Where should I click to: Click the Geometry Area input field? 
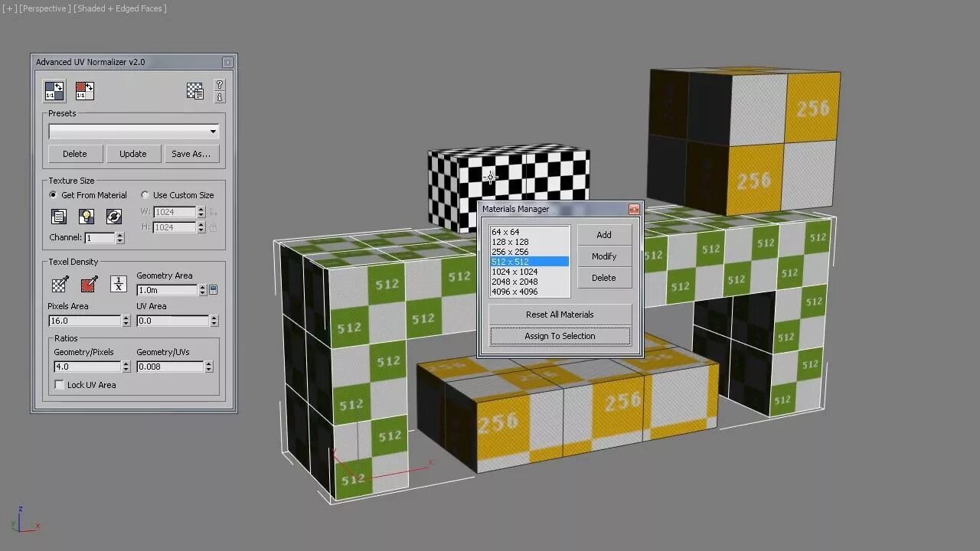(167, 290)
